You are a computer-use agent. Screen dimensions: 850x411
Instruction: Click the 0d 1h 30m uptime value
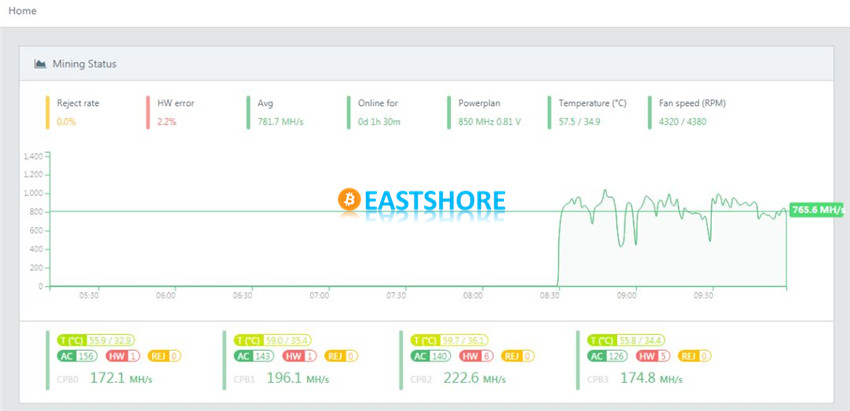click(x=379, y=121)
